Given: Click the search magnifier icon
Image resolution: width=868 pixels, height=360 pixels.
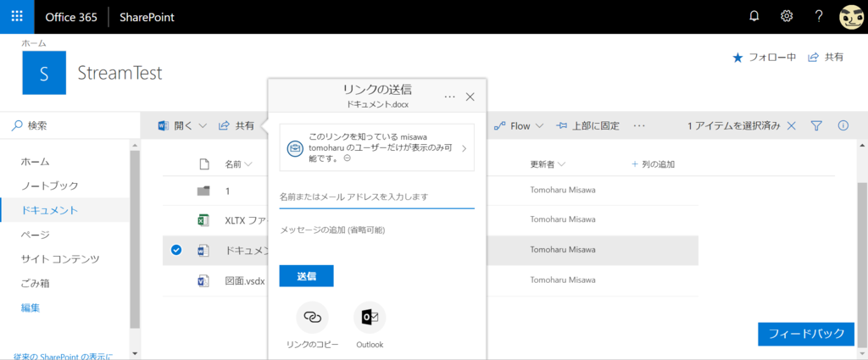Looking at the screenshot, I should [17, 125].
